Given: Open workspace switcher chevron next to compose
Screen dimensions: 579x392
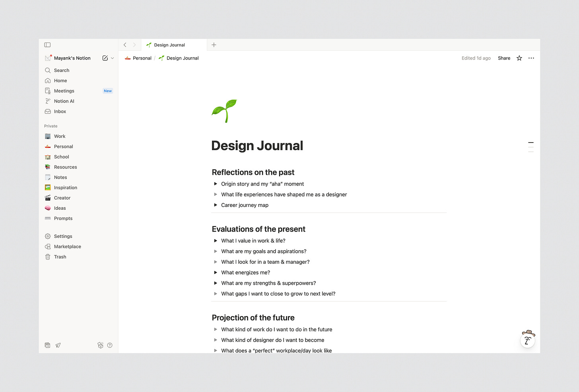Looking at the screenshot, I should point(113,58).
